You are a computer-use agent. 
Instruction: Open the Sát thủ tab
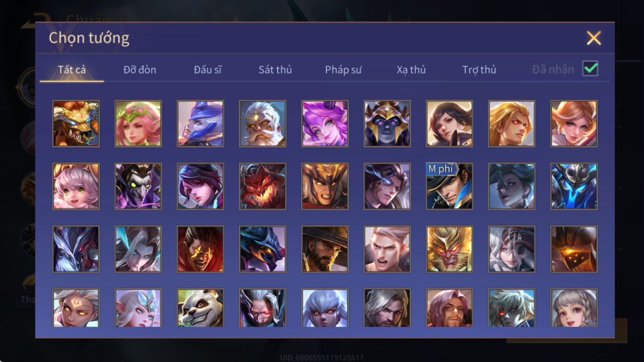275,70
